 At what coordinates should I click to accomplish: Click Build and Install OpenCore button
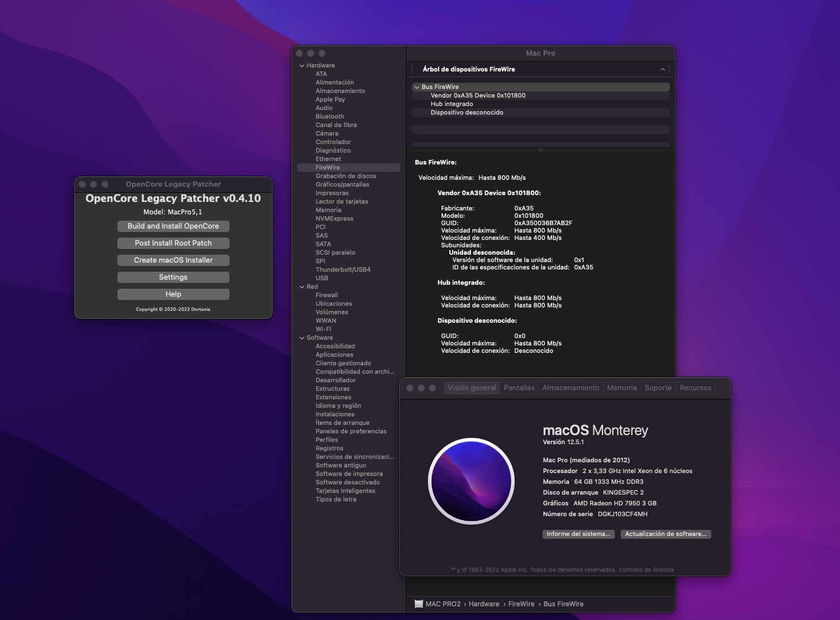[x=173, y=226]
